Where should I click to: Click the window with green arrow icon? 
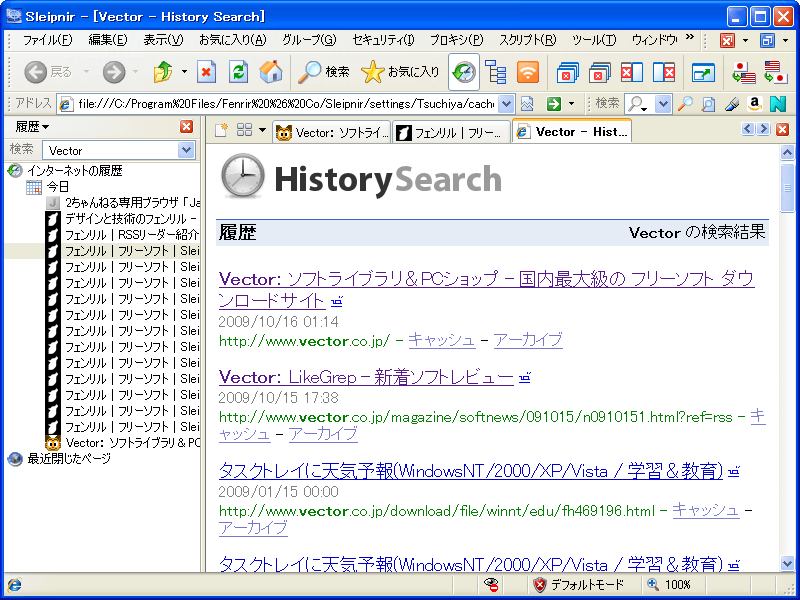pyautogui.click(x=703, y=72)
